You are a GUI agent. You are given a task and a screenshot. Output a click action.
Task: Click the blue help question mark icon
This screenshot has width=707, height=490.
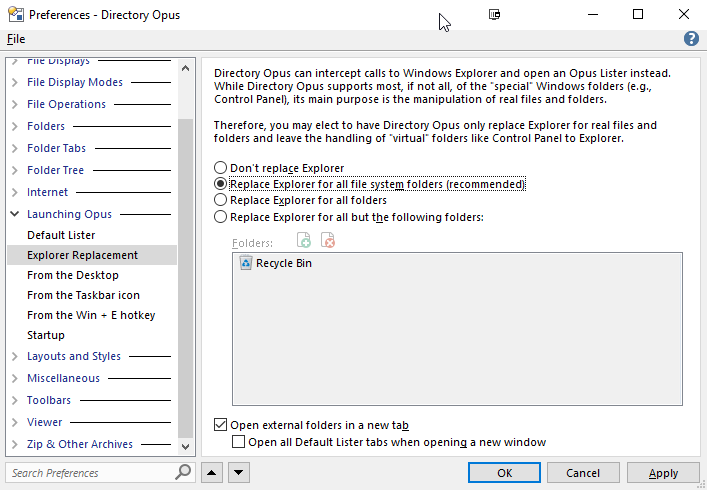coord(691,39)
